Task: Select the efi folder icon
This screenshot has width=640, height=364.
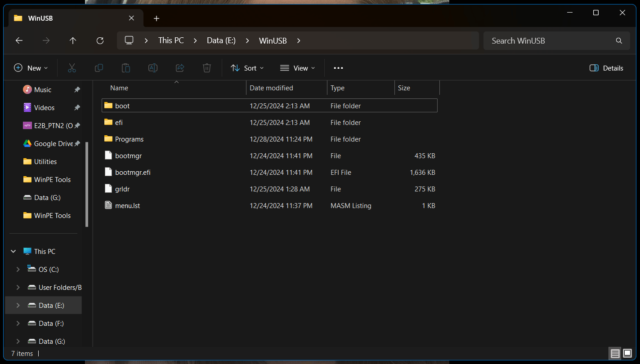Action: tap(108, 122)
